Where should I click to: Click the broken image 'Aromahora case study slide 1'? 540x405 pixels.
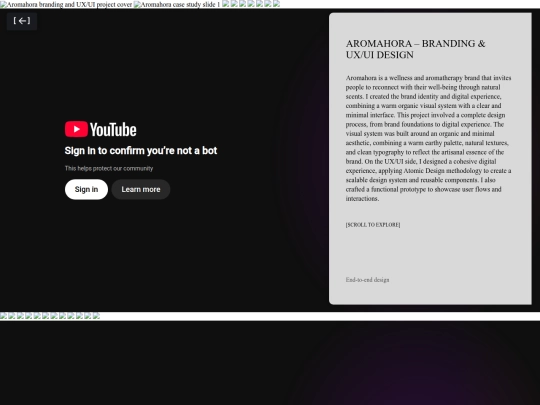click(x=177, y=4)
